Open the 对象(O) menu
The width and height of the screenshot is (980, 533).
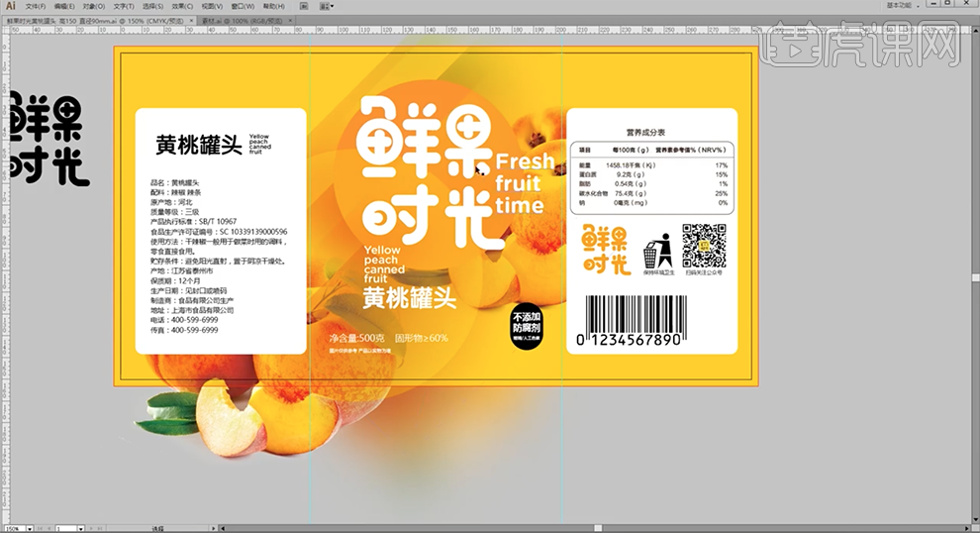tap(94, 6)
